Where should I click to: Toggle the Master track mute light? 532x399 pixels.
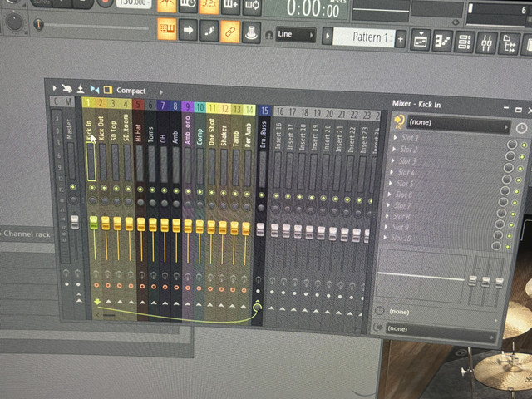click(73, 188)
